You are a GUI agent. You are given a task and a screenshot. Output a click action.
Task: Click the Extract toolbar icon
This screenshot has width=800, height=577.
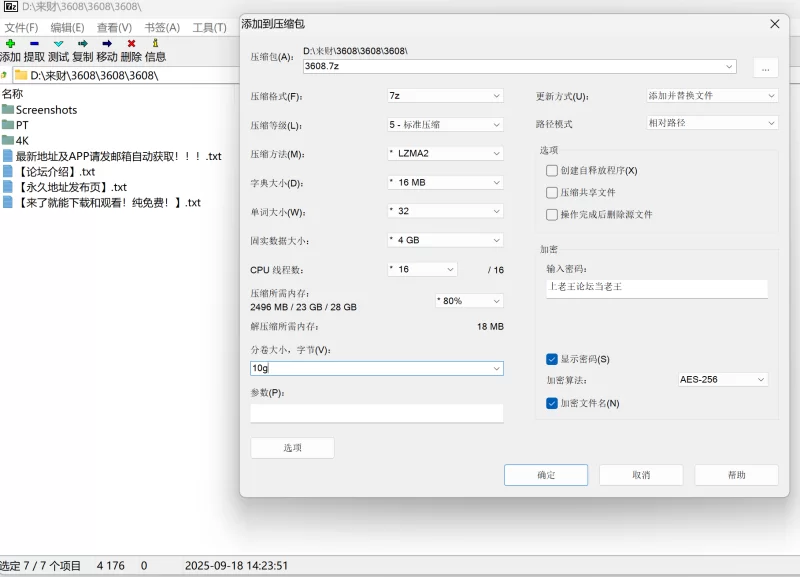click(x=34, y=44)
